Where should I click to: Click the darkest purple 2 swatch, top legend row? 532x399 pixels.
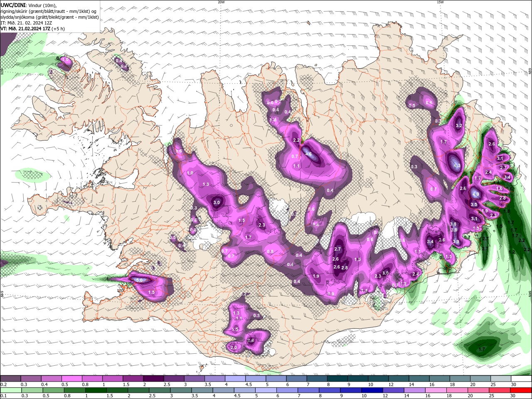click(x=153, y=379)
